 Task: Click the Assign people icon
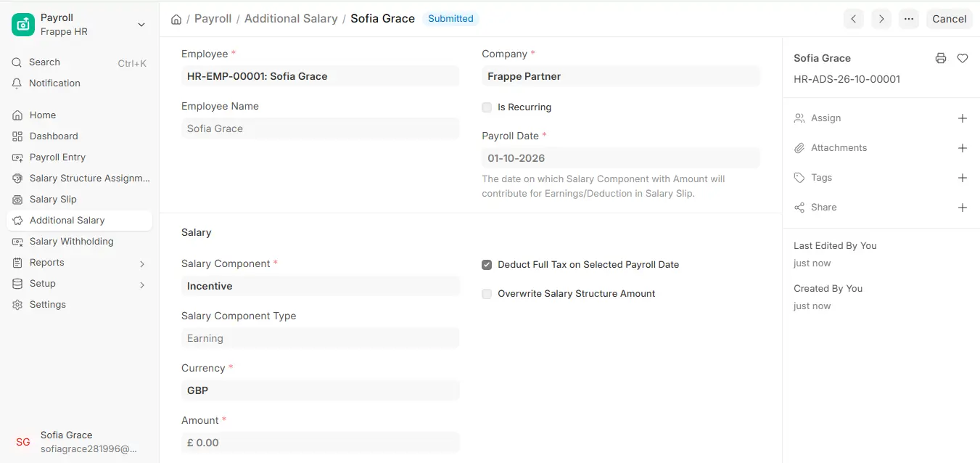coord(799,118)
